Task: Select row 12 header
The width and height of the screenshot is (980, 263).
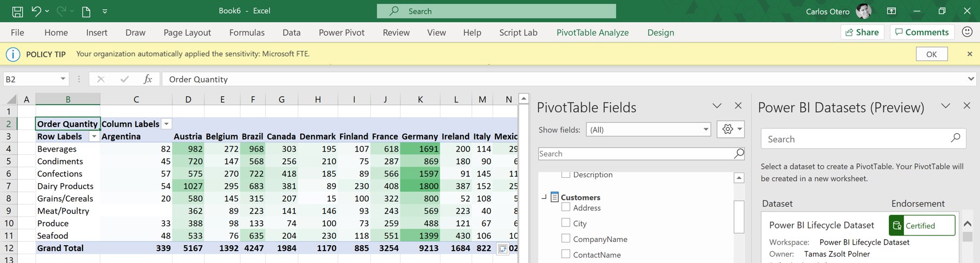Action: 9,248
